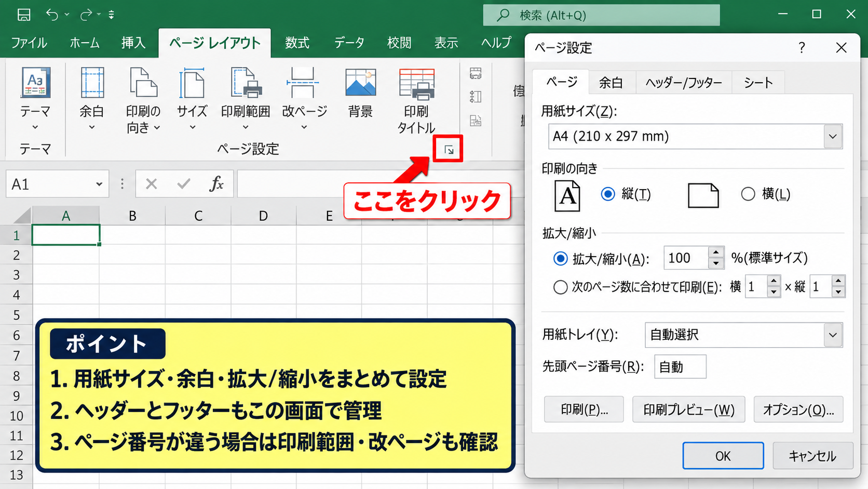Increase the 100% scale spinner up arrow
868x489 pixels.
716,253
